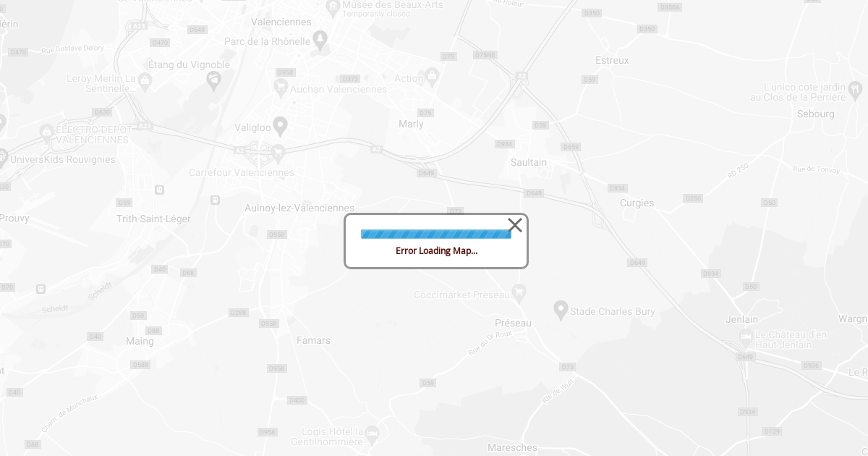
Task: Click the Musée des Beaux-Arts museum icon
Action: tap(333, 7)
